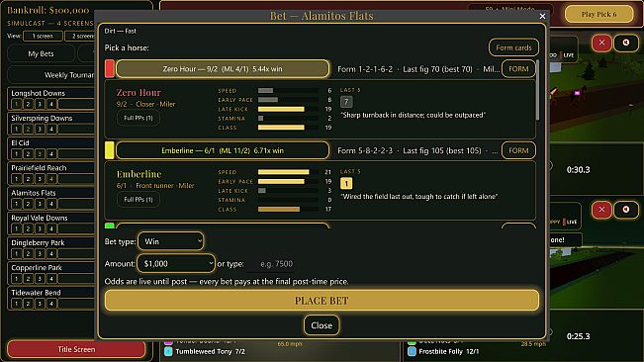
Task: Click the Frostbite Folly 12/1 entry
Action: [x=448, y=351]
